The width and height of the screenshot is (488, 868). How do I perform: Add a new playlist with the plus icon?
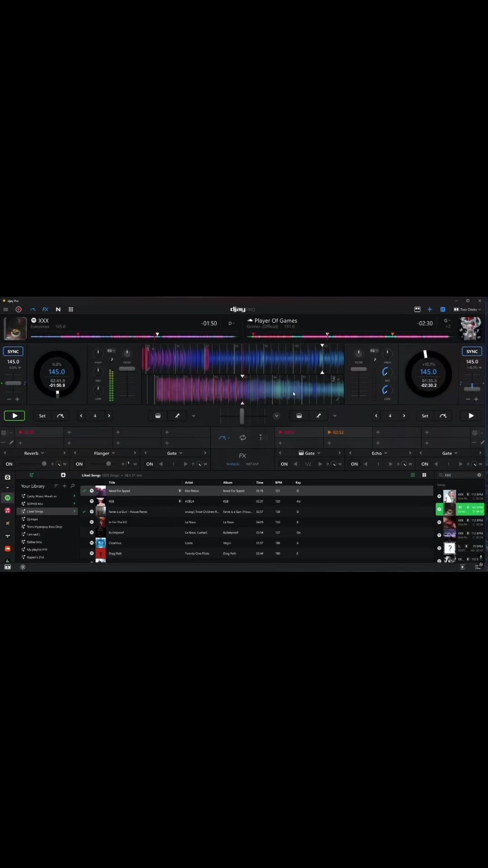click(65, 486)
